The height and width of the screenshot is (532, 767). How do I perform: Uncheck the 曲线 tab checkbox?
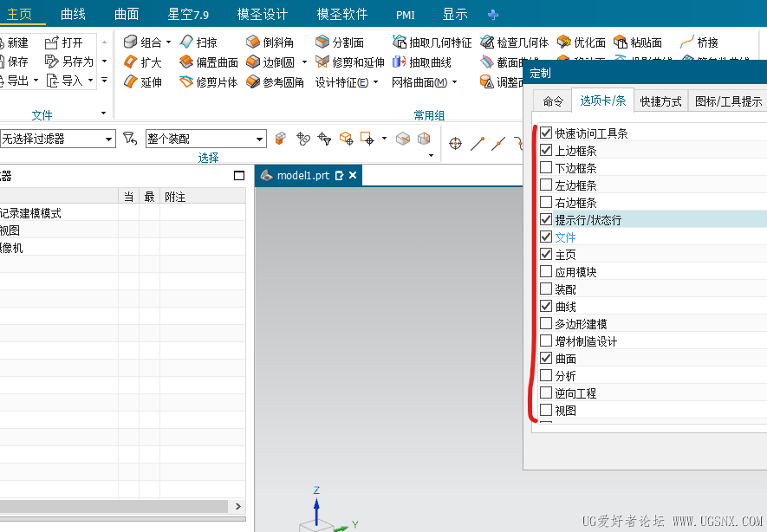click(546, 306)
